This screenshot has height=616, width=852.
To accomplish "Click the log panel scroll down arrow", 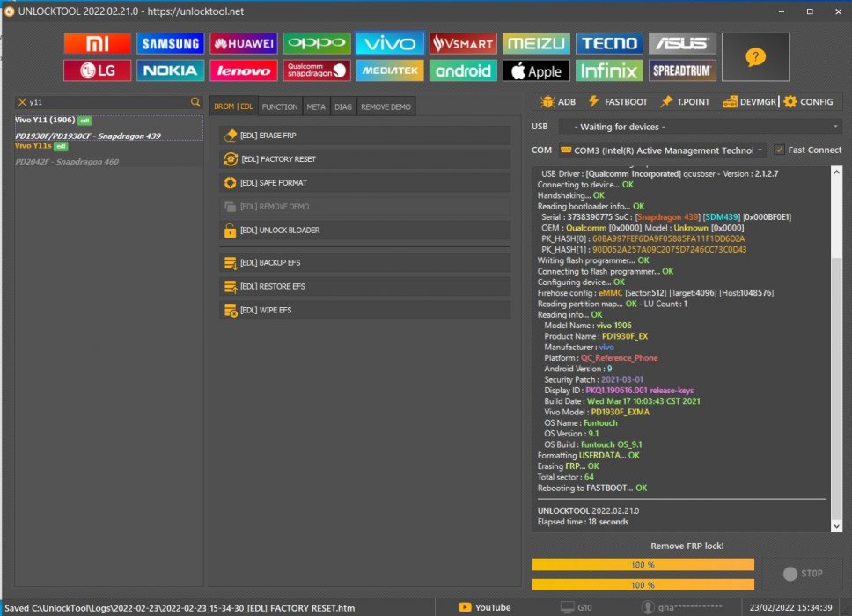I will [837, 526].
